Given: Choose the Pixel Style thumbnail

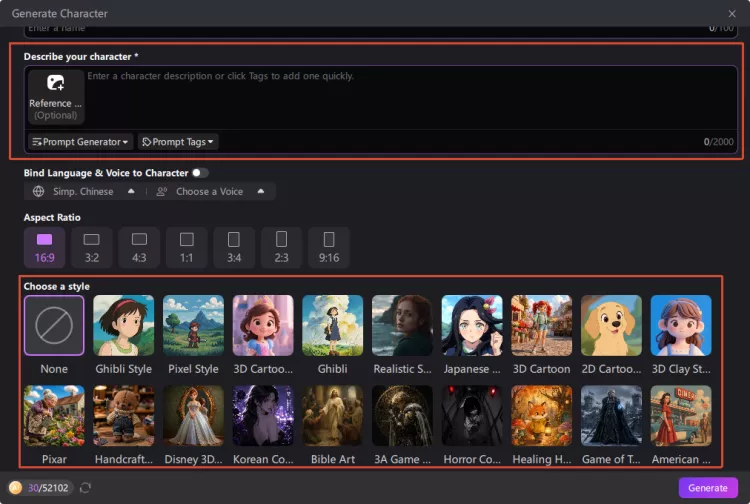Looking at the screenshot, I should [x=193, y=325].
